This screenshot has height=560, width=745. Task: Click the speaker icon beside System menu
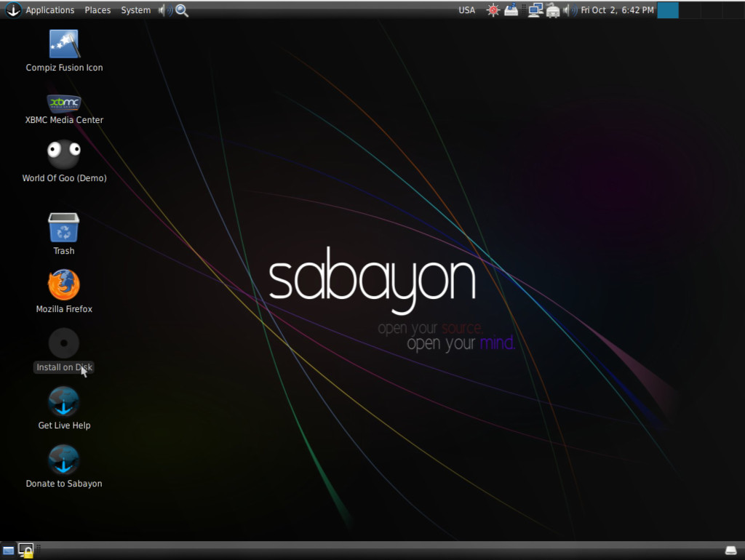164,10
